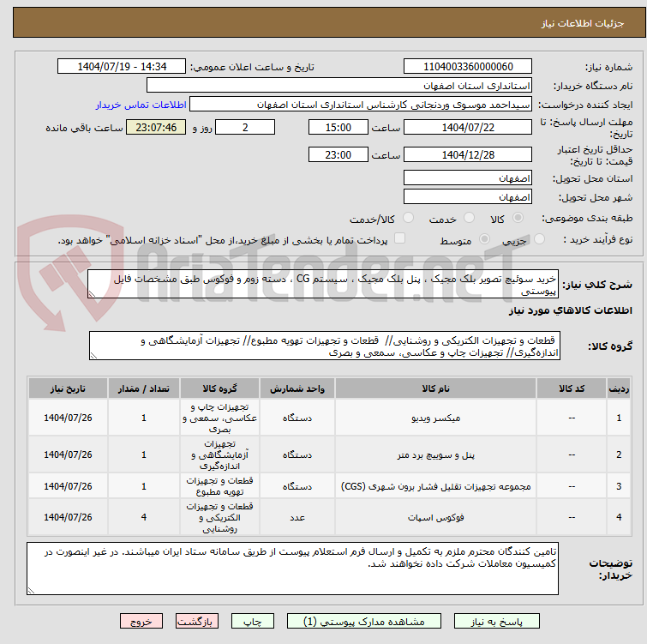Screen dimensions: 647x644
Task: Click the گروه کالا resize grip
Action: (93, 356)
